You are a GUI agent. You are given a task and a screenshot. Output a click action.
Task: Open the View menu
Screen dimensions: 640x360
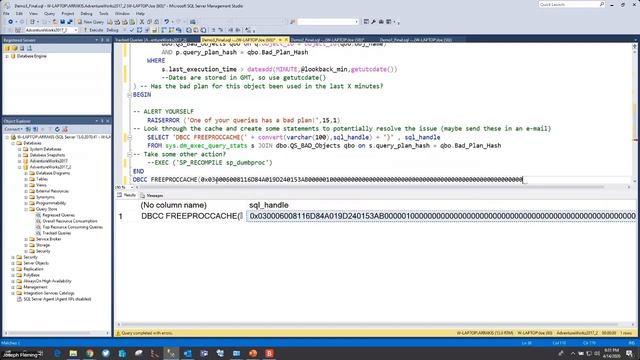[x=33, y=13]
